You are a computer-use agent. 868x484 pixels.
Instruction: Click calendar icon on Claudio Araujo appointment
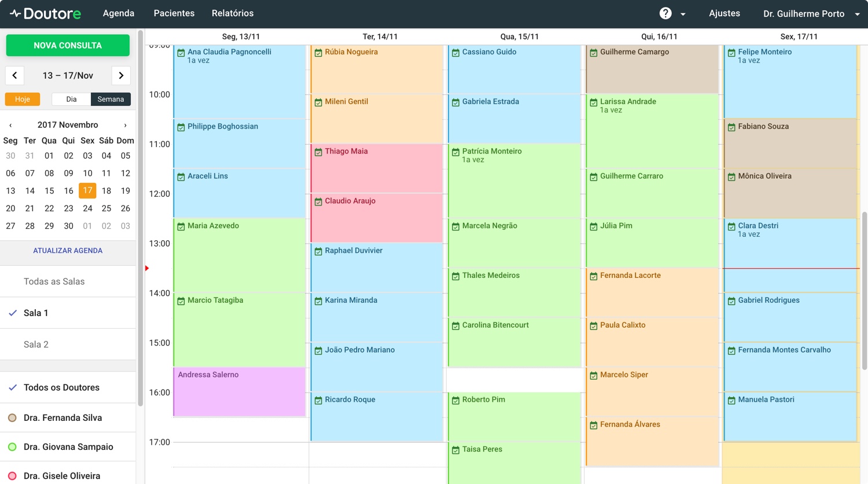pyautogui.click(x=318, y=202)
